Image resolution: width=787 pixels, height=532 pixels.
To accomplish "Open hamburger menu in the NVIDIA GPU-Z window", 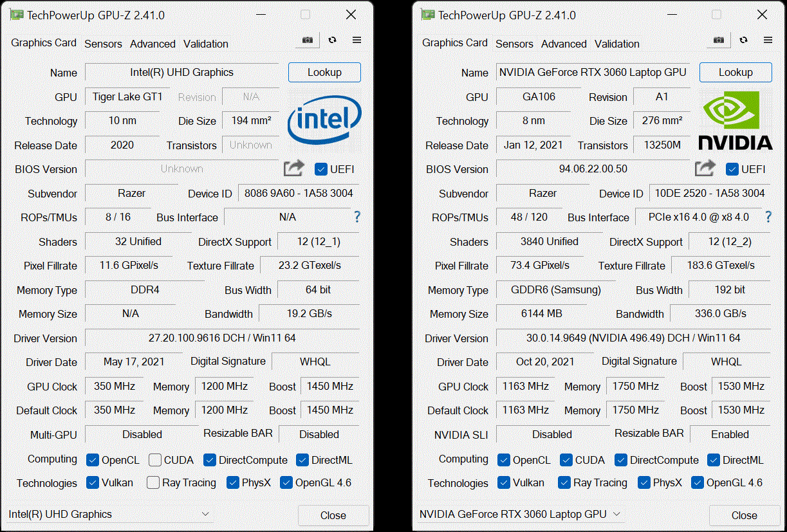I will click(768, 40).
